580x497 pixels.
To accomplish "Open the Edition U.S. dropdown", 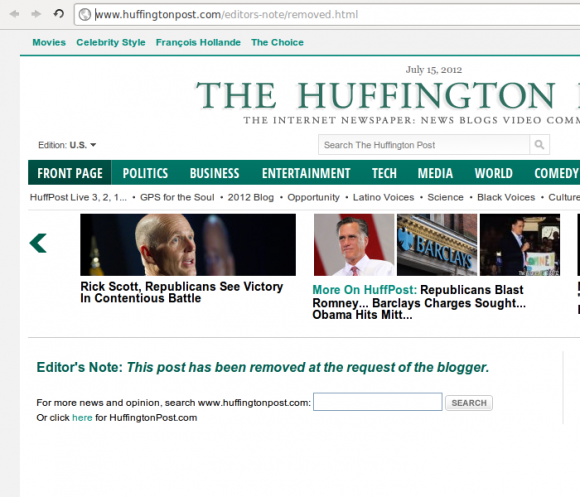I will 67,145.
